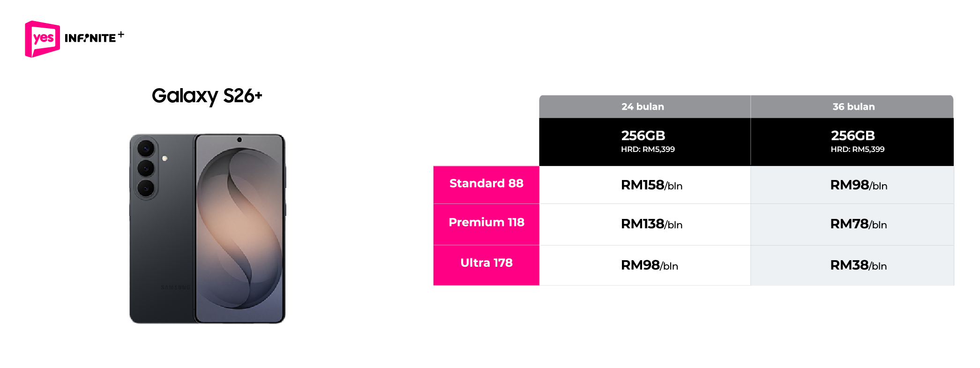Click the bottom rear camera lens
The height and width of the screenshot is (368, 980).
146,188
